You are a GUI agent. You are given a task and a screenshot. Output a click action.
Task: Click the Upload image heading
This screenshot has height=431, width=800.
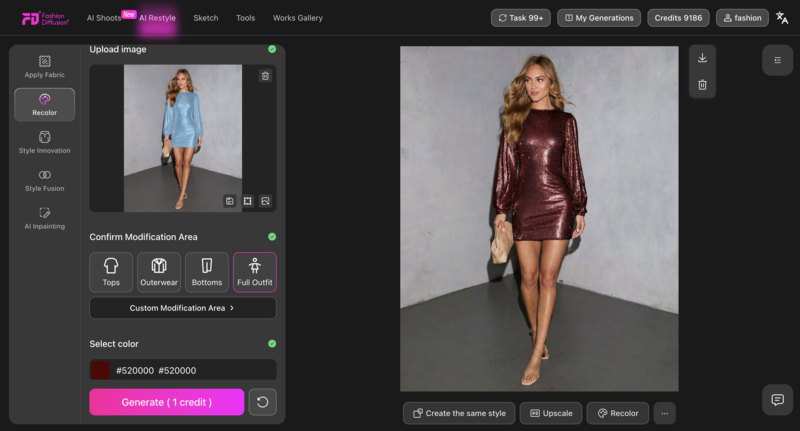tap(118, 49)
